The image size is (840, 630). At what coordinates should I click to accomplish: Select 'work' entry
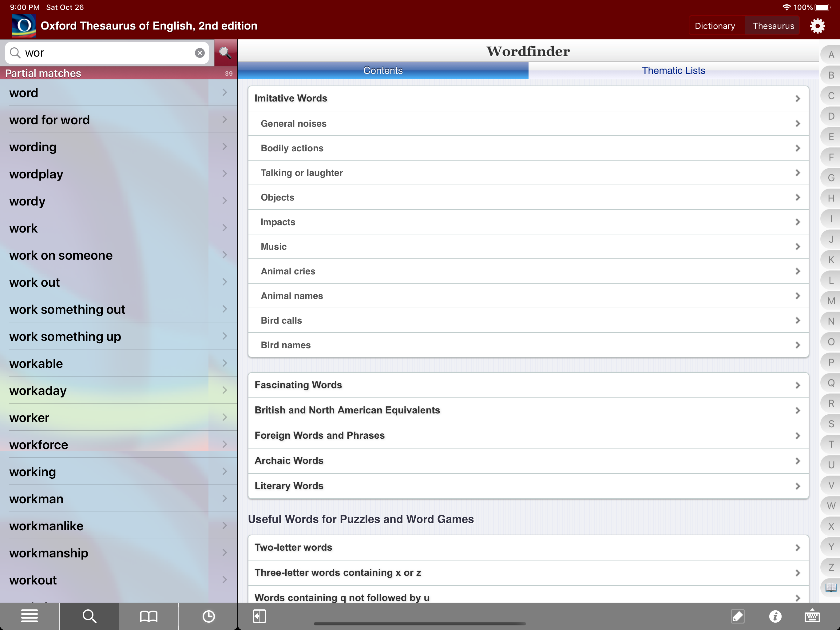[x=118, y=228]
